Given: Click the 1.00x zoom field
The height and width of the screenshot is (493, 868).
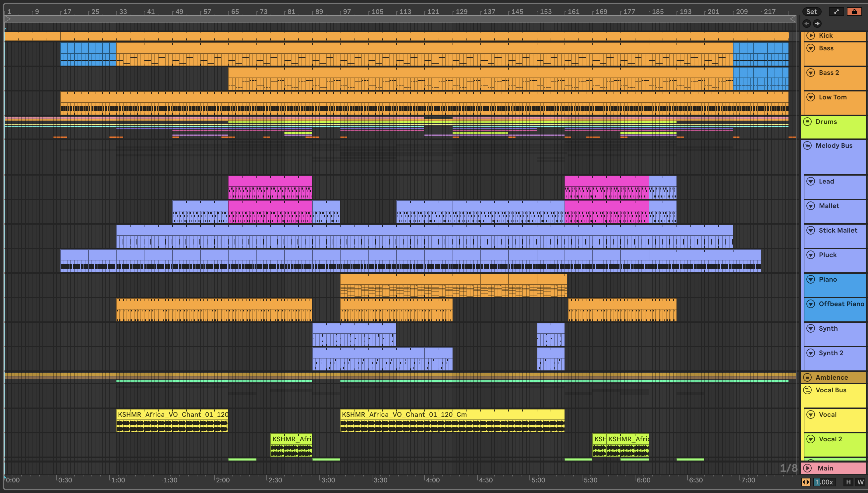Looking at the screenshot, I should (x=824, y=482).
